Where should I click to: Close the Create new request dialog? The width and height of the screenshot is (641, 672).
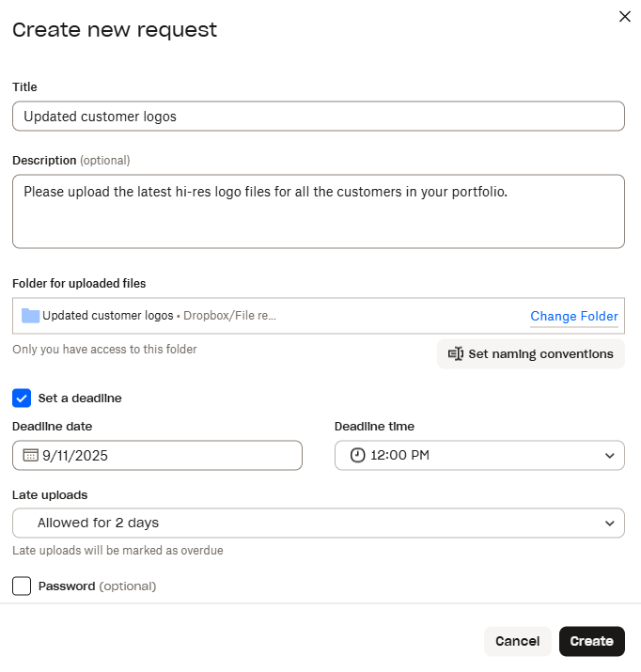click(x=625, y=17)
